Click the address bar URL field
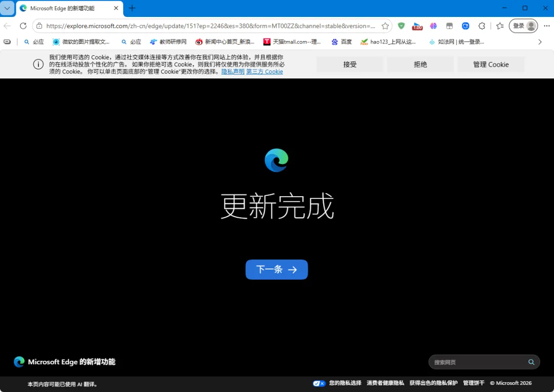The height and width of the screenshot is (392, 554). (211, 26)
